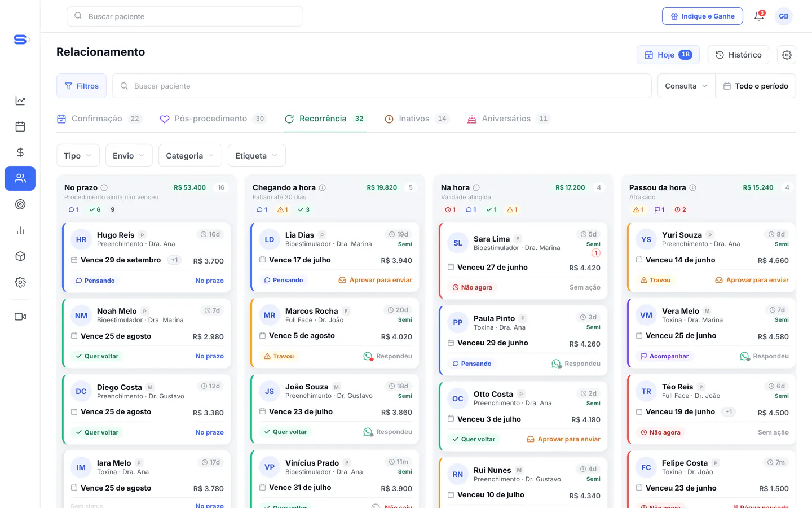Open the calendar icon in sidebar
This screenshot has width=812, height=508.
pos(20,126)
